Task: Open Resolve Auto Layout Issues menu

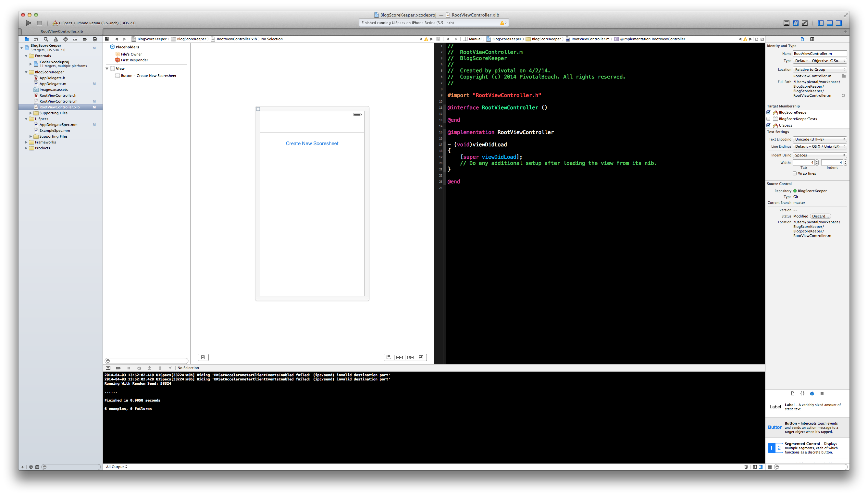Action: tap(411, 357)
